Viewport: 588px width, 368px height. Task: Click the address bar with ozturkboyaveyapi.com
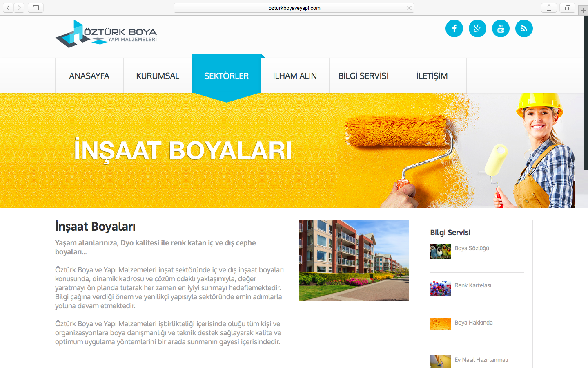(x=294, y=8)
